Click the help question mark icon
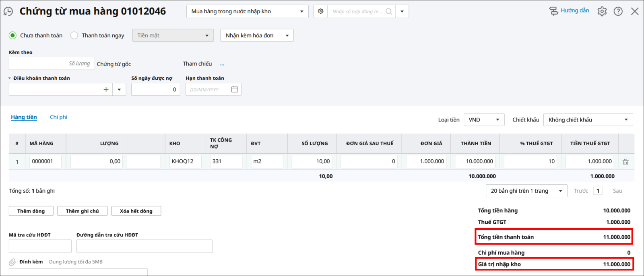The width and height of the screenshot is (644, 276). click(x=618, y=11)
